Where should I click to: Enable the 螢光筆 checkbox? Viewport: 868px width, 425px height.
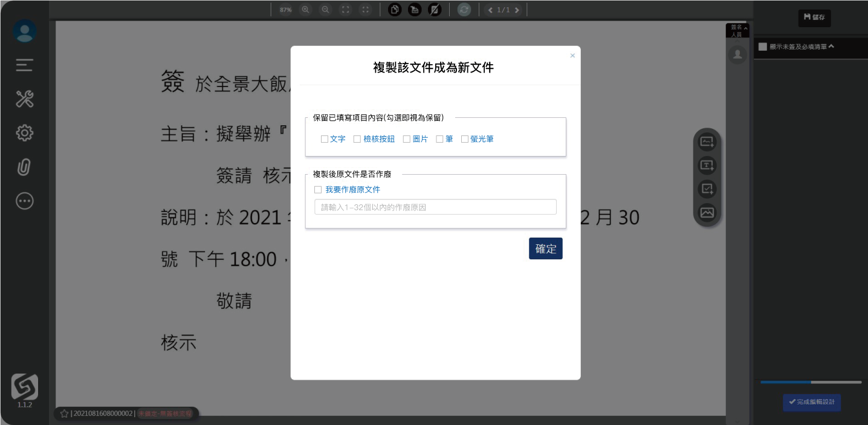click(x=465, y=139)
